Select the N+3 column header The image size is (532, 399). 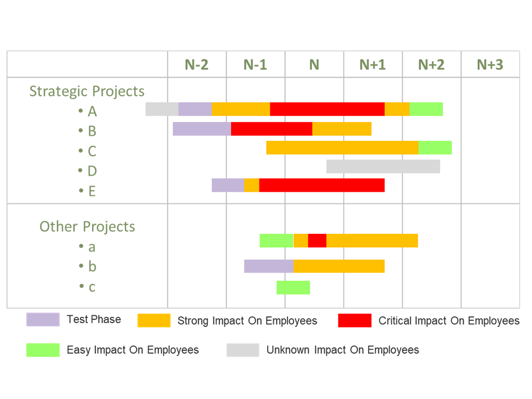coord(490,65)
